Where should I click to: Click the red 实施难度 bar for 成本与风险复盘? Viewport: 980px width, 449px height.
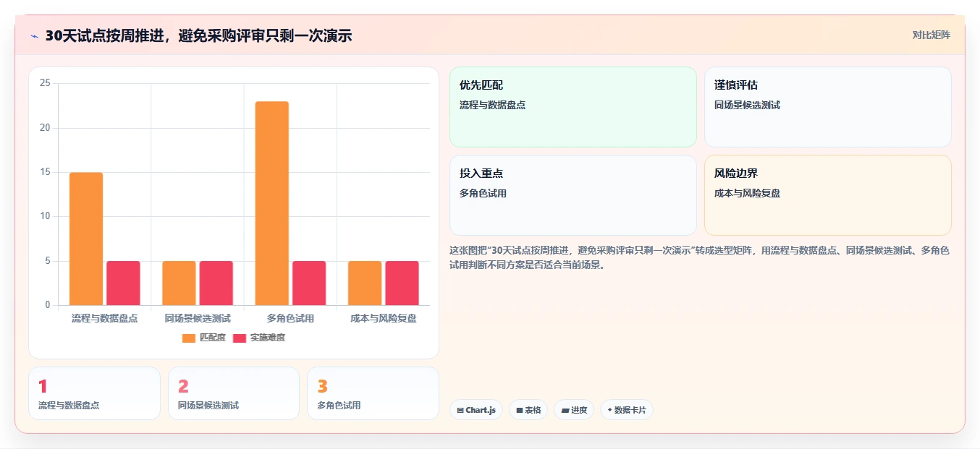(402, 283)
